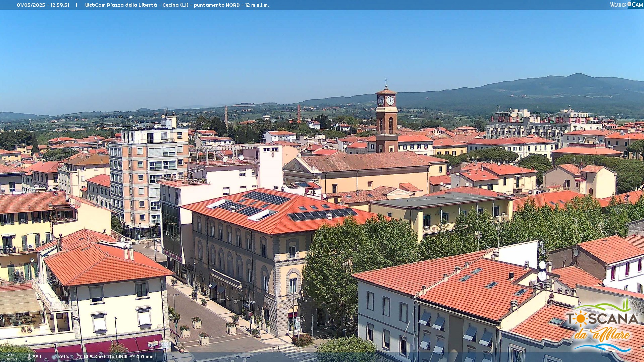Click the humidity water drops icon
The width and height of the screenshot is (644, 362).
(x=54, y=357)
